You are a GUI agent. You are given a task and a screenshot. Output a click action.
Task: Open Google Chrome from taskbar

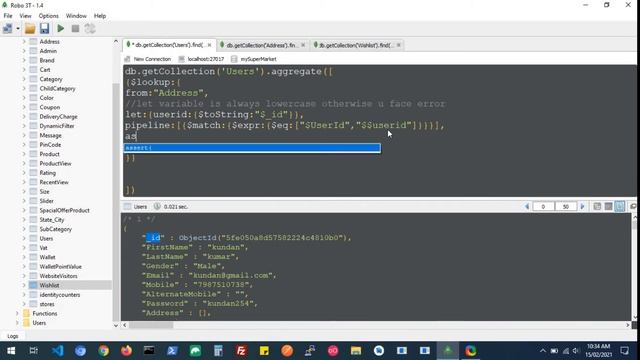(x=103, y=351)
